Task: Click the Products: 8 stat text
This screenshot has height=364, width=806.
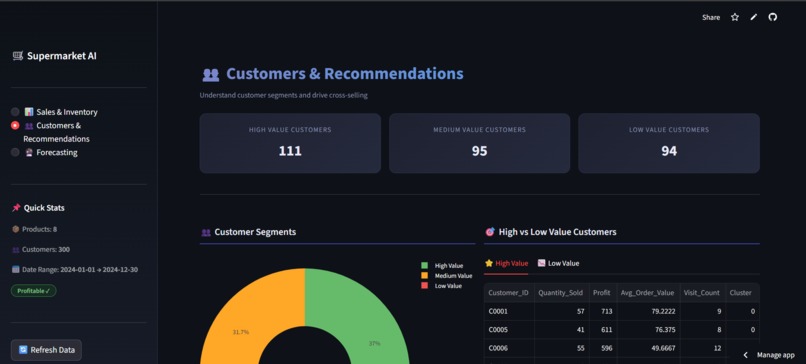Action: (40, 229)
